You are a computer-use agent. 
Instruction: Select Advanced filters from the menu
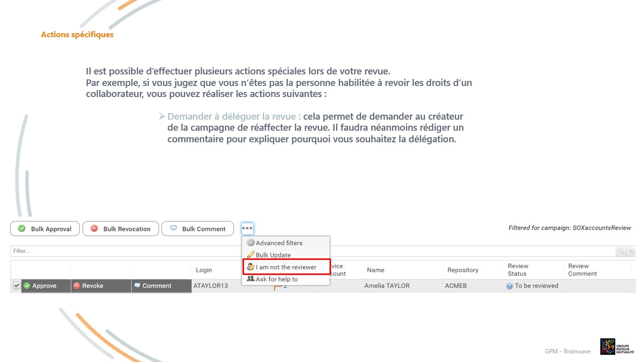(x=279, y=243)
